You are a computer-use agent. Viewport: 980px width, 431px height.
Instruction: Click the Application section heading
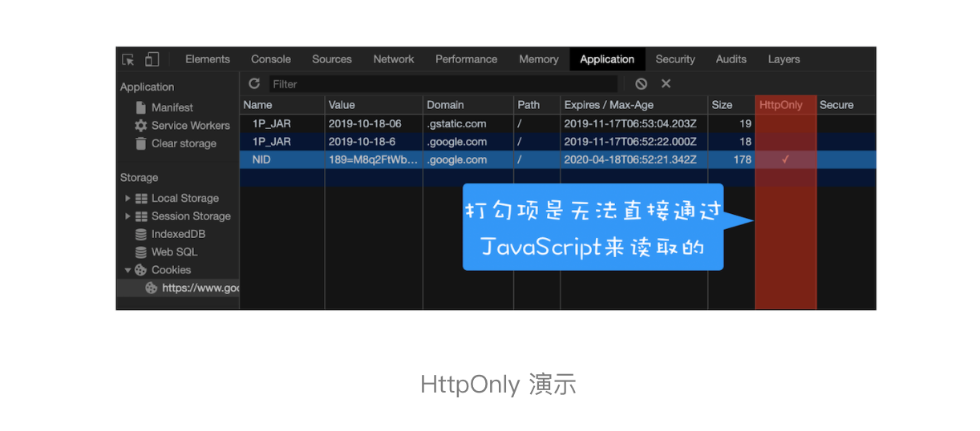[x=147, y=87]
